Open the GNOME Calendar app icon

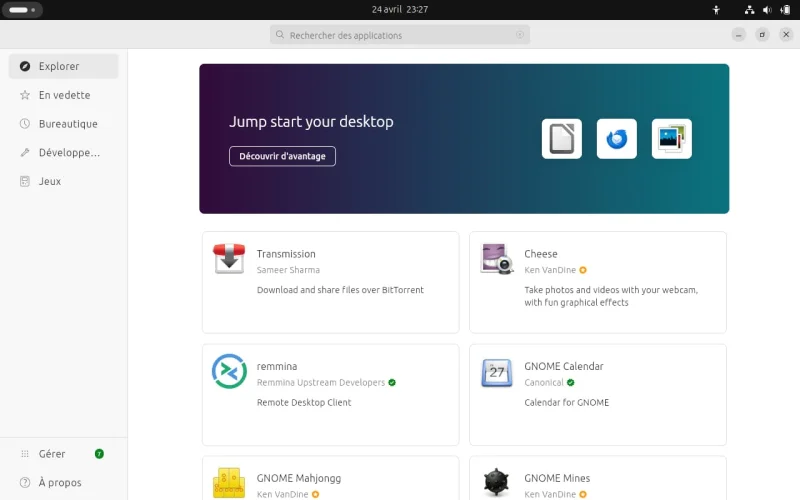click(496, 372)
